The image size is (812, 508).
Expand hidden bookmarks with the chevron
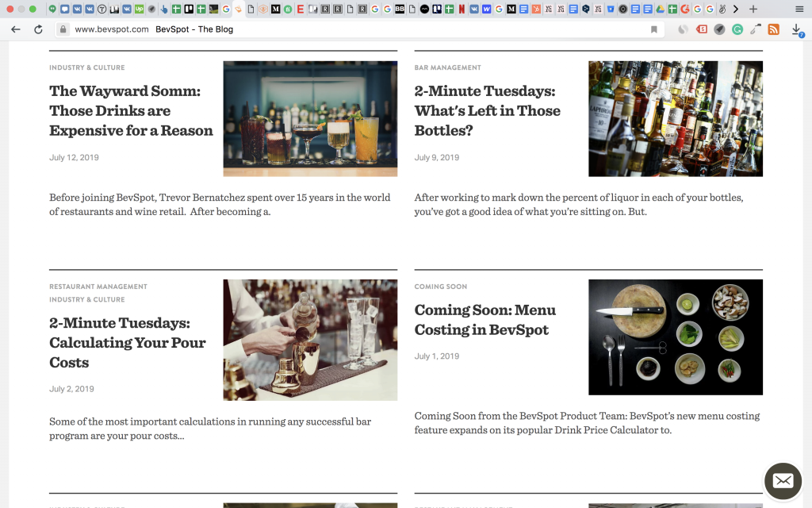point(736,8)
